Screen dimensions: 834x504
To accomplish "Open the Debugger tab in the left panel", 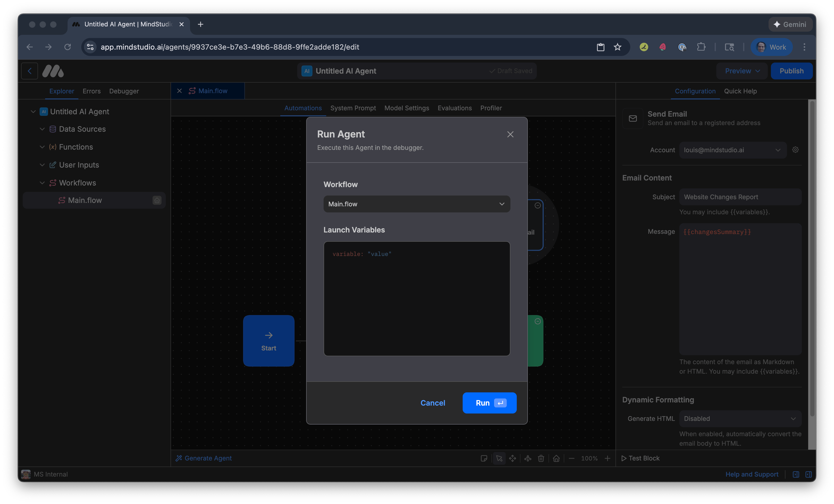I will [124, 91].
